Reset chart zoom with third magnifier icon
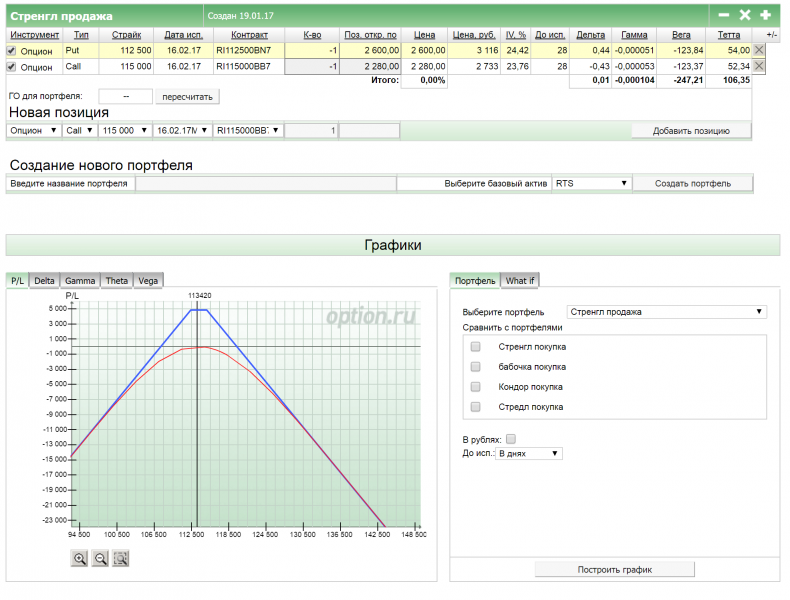The height and width of the screenshot is (600, 790). click(121, 559)
